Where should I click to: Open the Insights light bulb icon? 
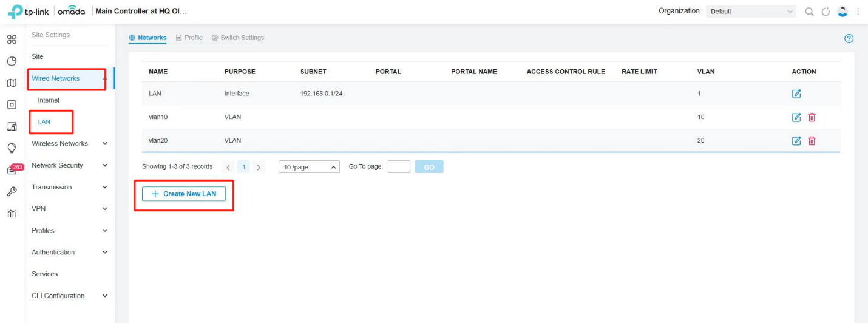12,148
